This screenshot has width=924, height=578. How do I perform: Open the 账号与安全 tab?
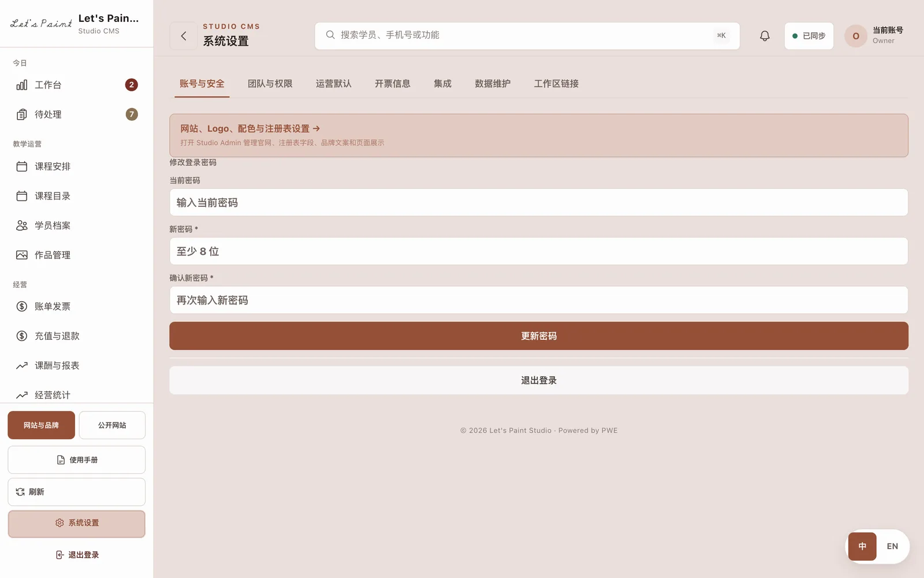(202, 84)
